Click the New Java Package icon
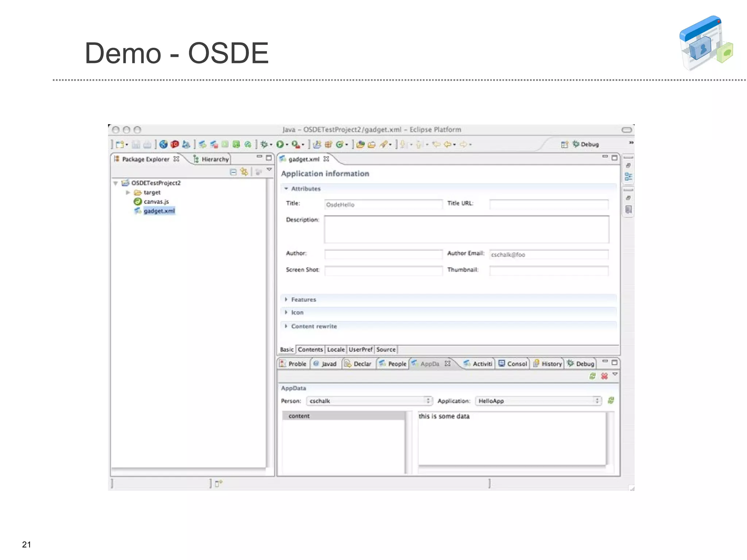This screenshot has width=747, height=560. (328, 144)
